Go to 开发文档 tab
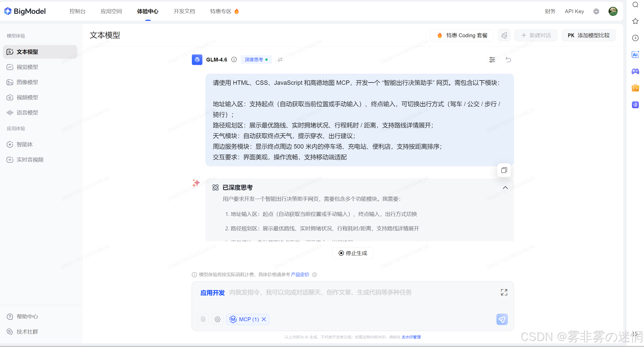The width and height of the screenshot is (644, 347). coord(184,11)
